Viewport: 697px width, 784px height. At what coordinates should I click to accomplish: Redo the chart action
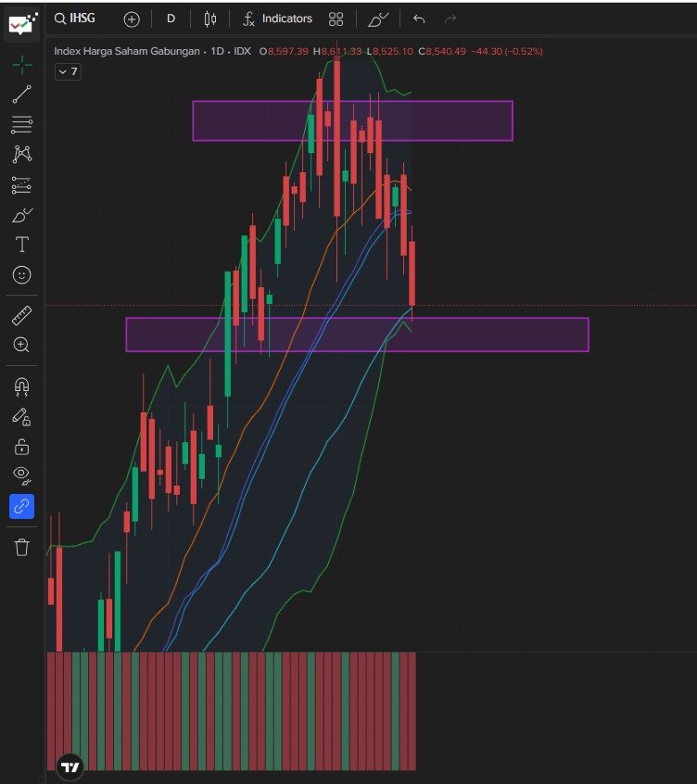point(450,19)
